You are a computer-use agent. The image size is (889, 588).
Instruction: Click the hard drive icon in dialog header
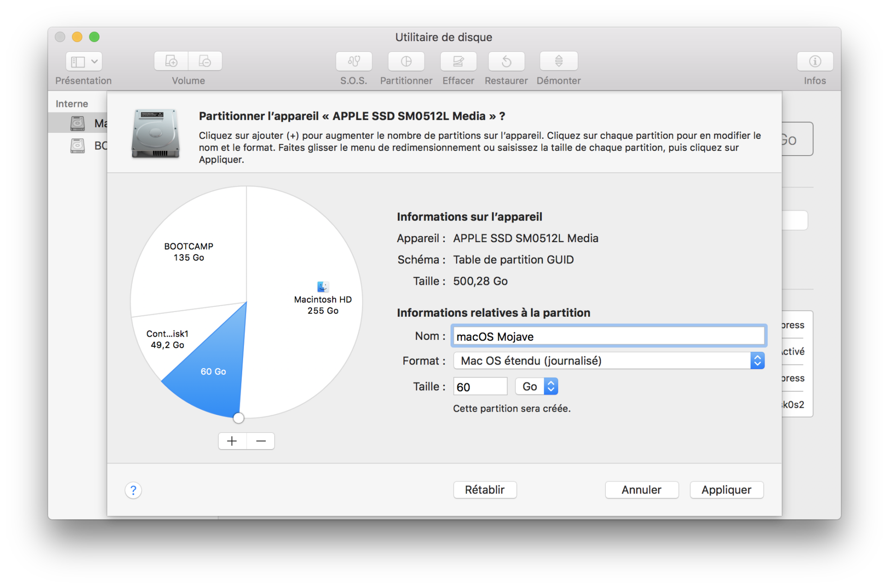point(156,133)
